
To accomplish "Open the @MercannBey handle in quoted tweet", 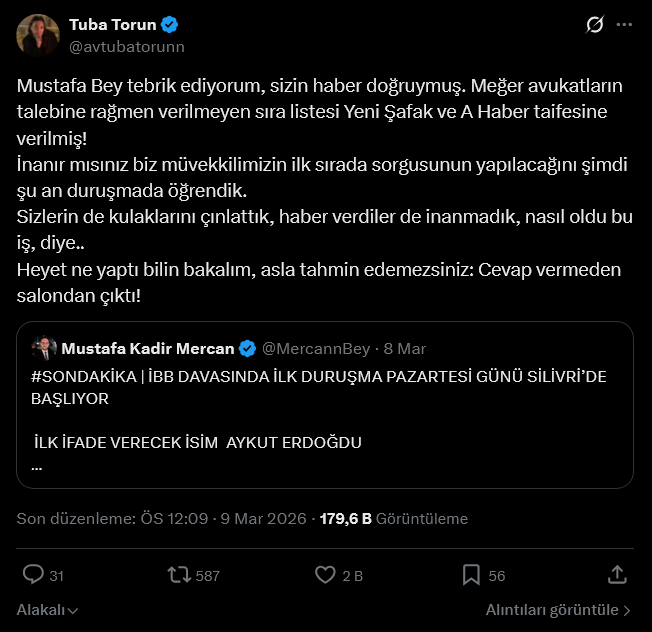I will pyautogui.click(x=314, y=349).
